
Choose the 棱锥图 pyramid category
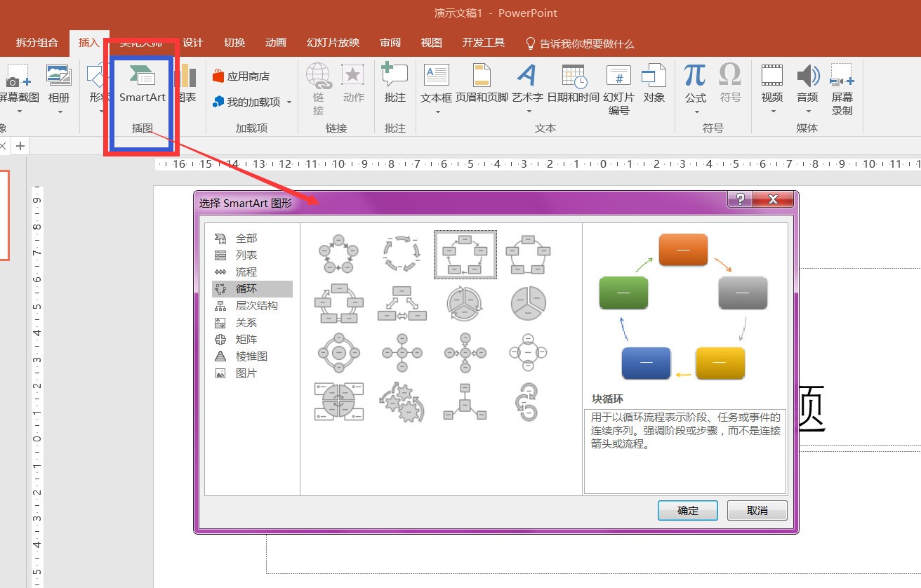click(x=251, y=356)
